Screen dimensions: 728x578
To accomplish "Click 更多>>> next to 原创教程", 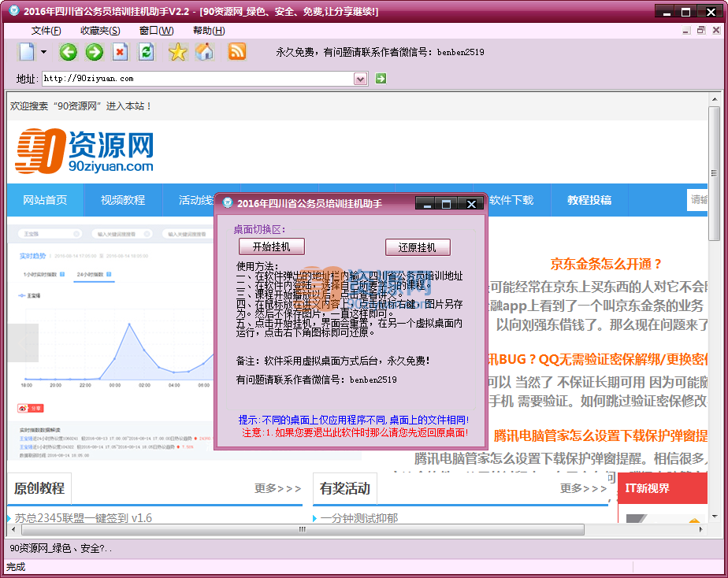I will [277, 488].
